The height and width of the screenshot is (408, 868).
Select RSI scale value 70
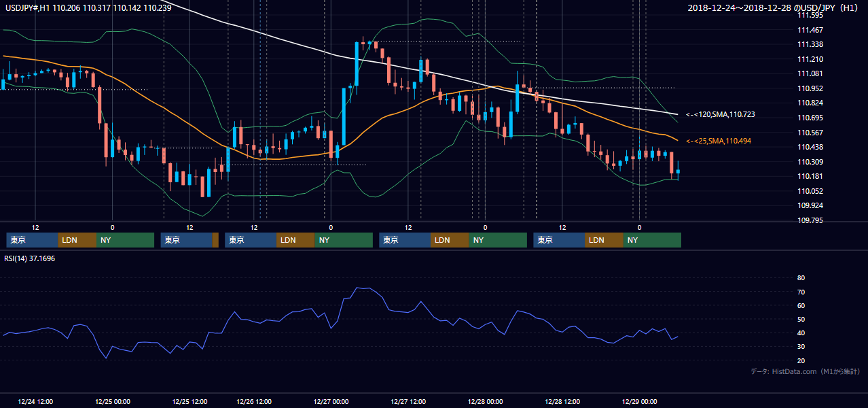tap(801, 292)
